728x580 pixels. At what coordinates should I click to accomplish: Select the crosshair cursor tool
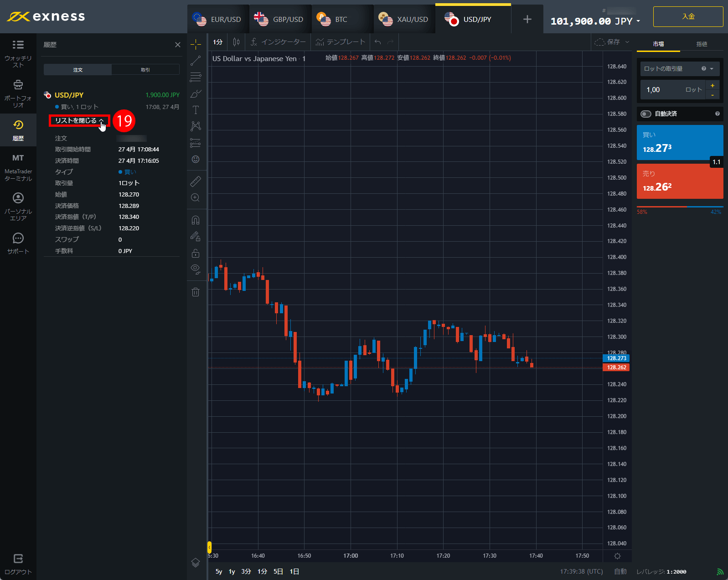[196, 44]
